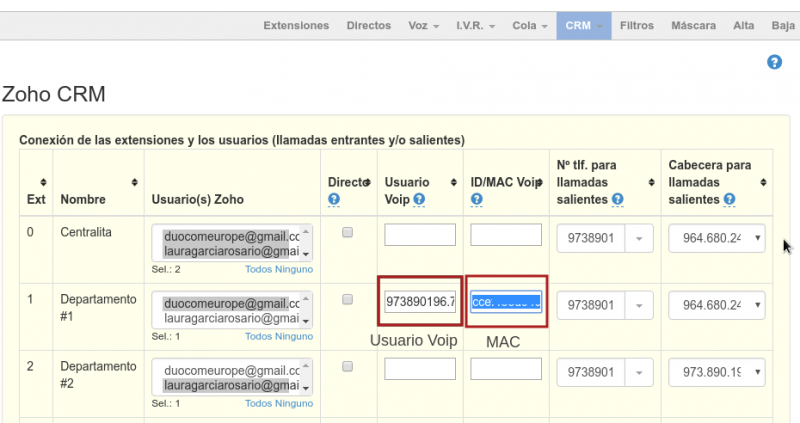Click Ninguno link in Departamento #1 row
The height and width of the screenshot is (423, 800).
click(294, 336)
